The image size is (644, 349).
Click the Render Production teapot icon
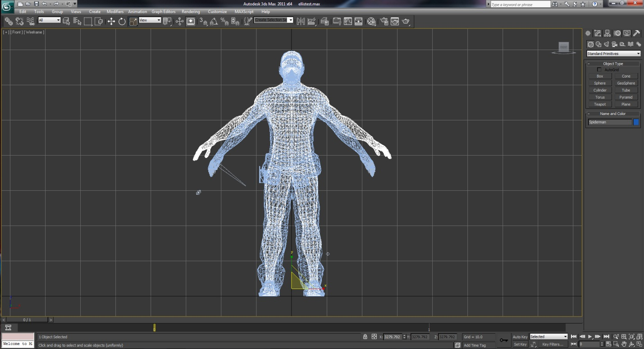coord(406,21)
